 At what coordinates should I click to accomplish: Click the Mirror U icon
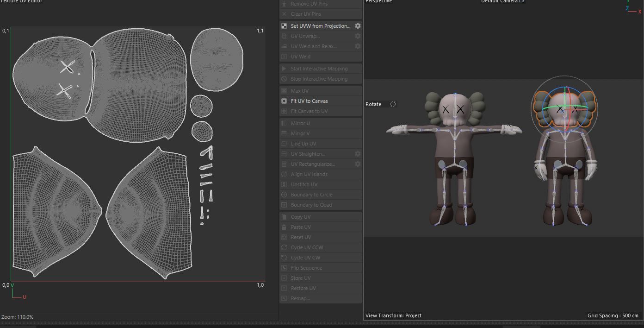coord(284,123)
